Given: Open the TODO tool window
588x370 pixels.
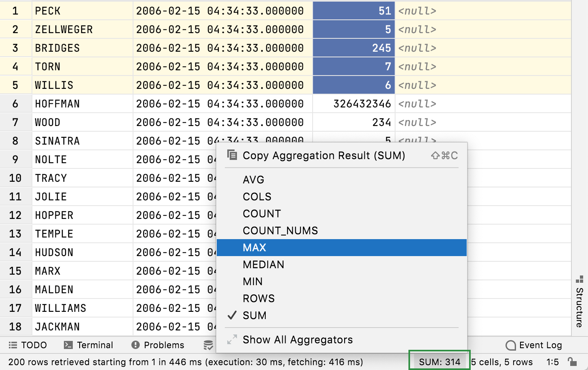Looking at the screenshot, I should 27,345.
